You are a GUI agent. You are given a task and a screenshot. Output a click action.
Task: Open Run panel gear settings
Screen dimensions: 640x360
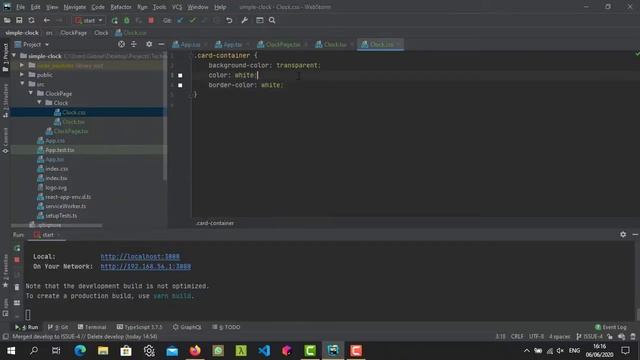(x=623, y=234)
